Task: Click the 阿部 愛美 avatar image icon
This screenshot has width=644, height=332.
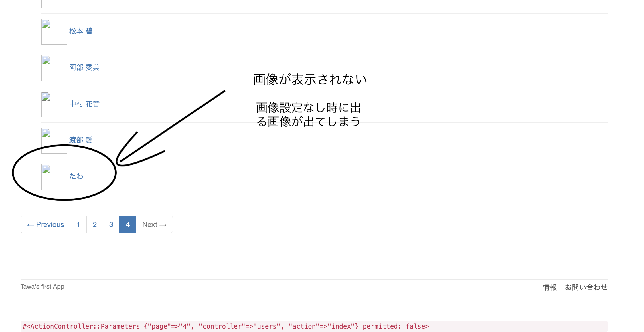Action: point(54,67)
